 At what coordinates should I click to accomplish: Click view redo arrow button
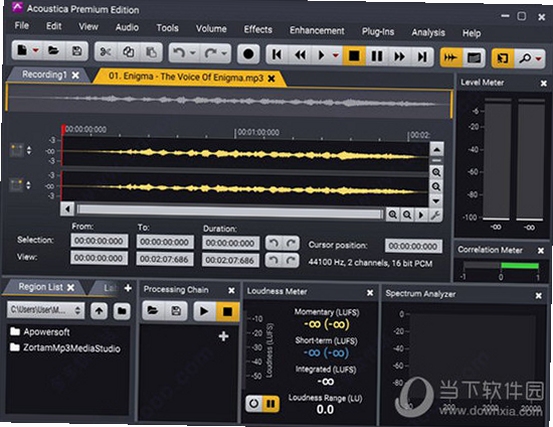tap(291, 260)
